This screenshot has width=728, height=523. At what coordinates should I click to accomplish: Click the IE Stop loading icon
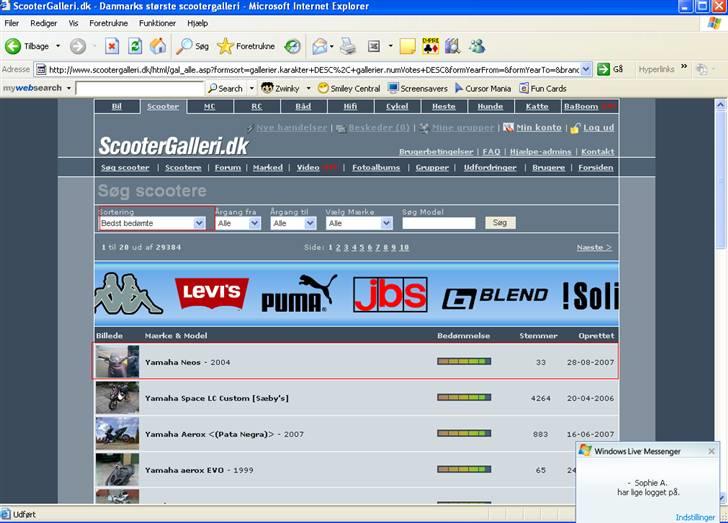pyautogui.click(x=111, y=46)
